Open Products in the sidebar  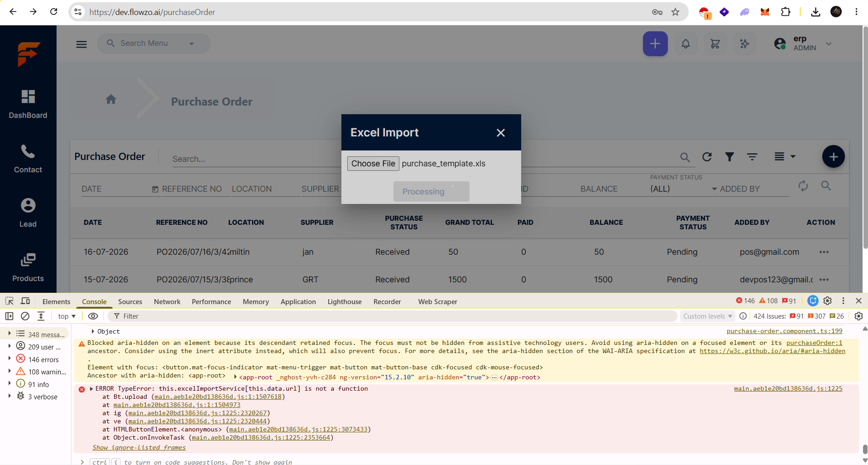point(28,267)
